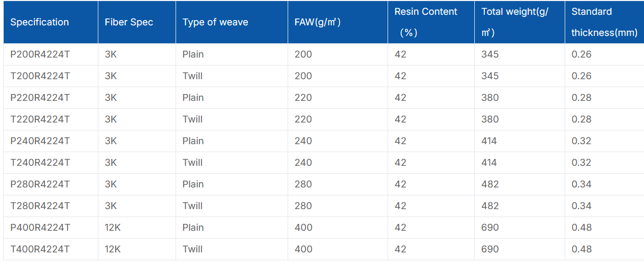This screenshot has height=273, width=644.
Task: Click the 12K fiber spec for P400R4224T
Action: 113,228
